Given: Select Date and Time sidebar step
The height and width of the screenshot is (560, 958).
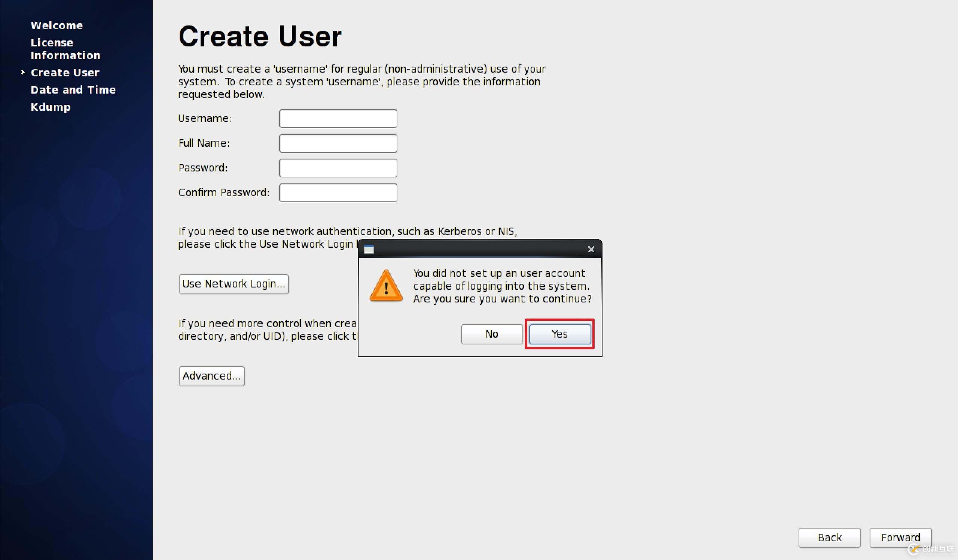Looking at the screenshot, I should point(73,90).
